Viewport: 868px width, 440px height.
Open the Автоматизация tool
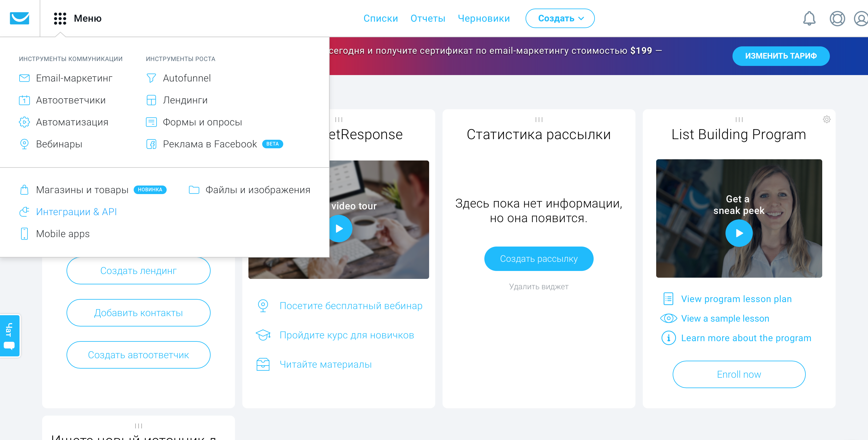(x=72, y=122)
